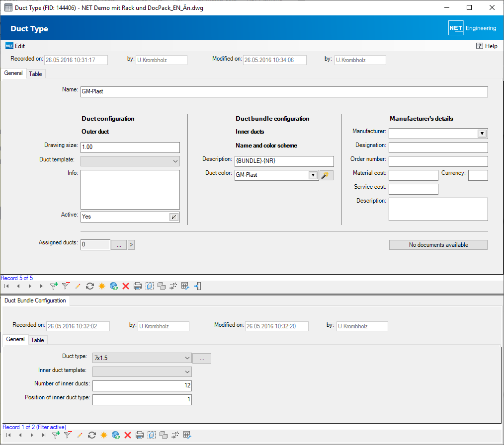Viewport: 504px width, 445px height.
Task: Click refresh arrows in Duct Bundle Configuration toolbar
Action: tap(92, 435)
